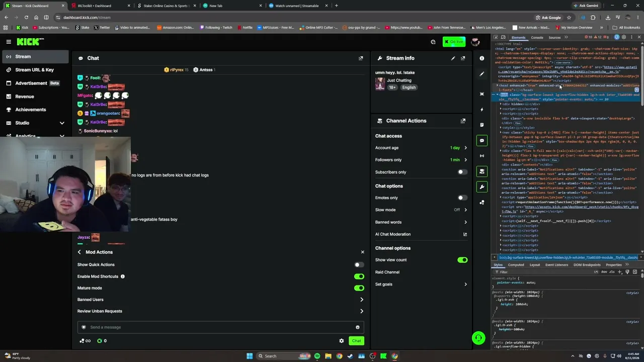
Task: Go back from Mod Actions
Action: click(79, 252)
